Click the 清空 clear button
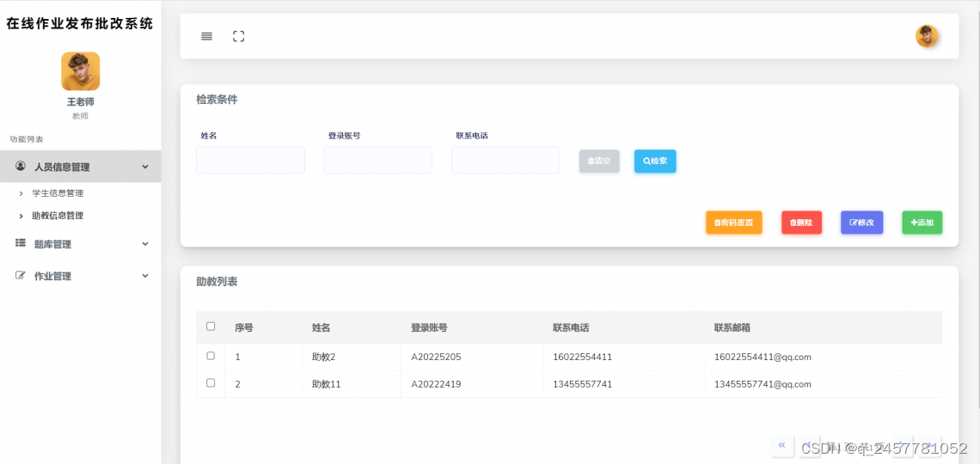This screenshot has width=980, height=464. (599, 162)
